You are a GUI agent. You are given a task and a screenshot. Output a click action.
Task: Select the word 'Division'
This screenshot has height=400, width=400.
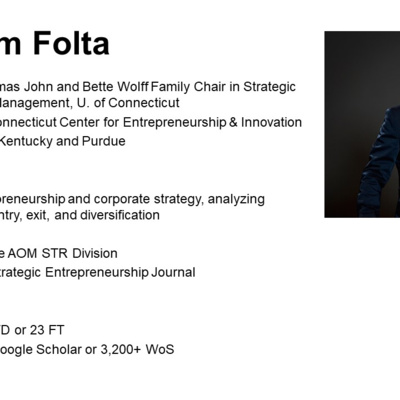[95, 253]
